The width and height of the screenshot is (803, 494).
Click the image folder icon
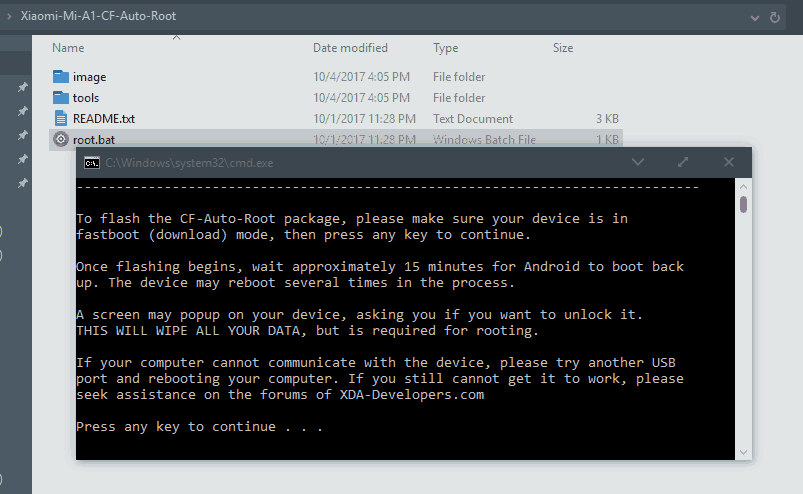60,77
